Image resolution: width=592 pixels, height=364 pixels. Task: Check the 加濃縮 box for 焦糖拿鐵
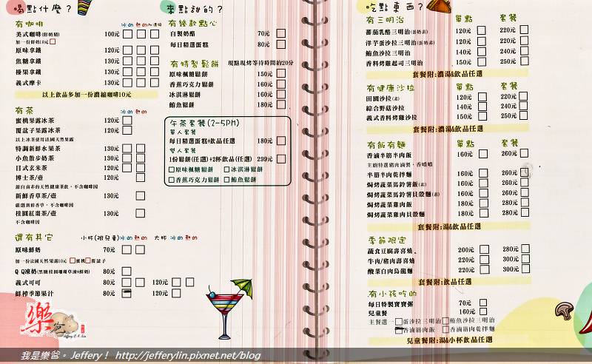coord(155,61)
